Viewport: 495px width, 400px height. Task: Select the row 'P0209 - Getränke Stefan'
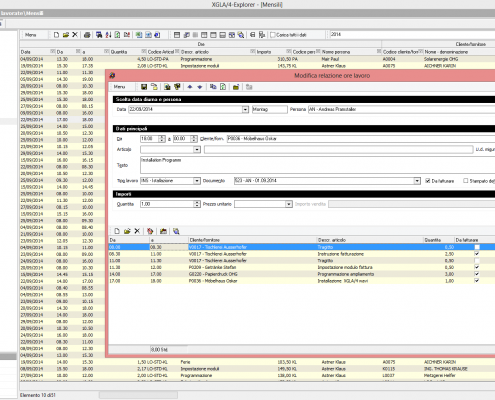coord(302,267)
